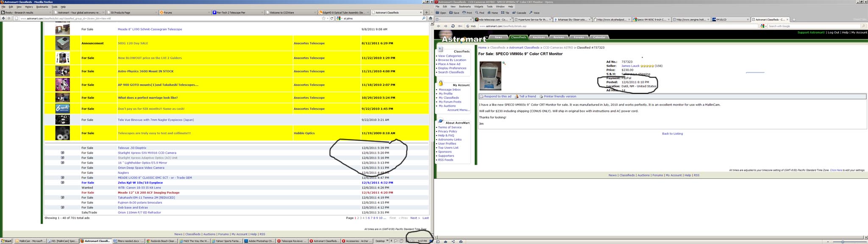Click 'Back to Listing' link
The height and width of the screenshot is (244, 868).
[x=672, y=133]
